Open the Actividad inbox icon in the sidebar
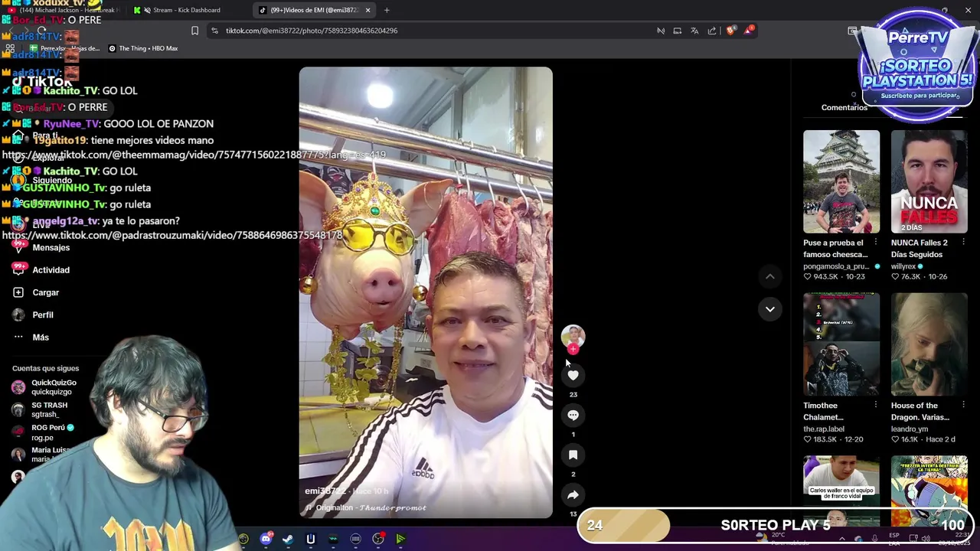Image resolution: width=980 pixels, height=551 pixels. tap(18, 269)
